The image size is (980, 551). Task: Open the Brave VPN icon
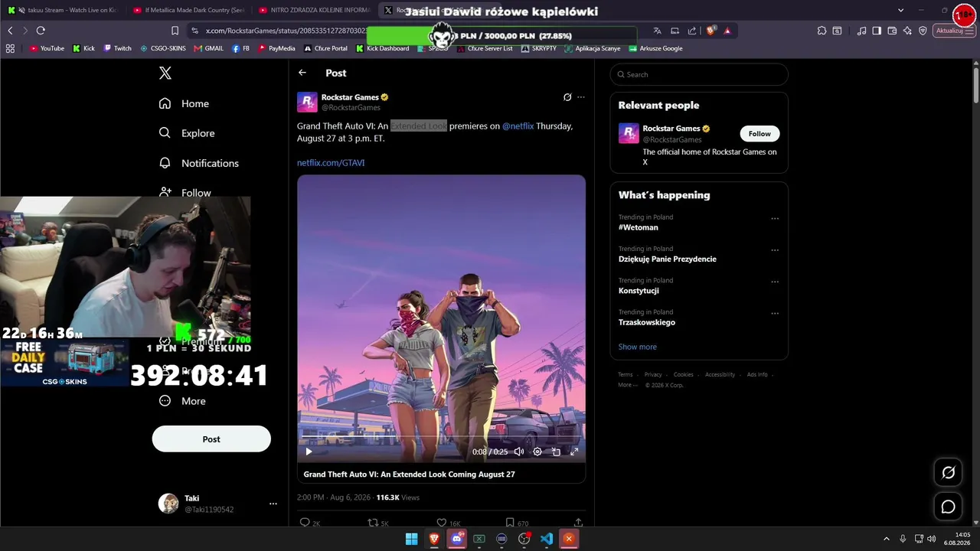923,31
